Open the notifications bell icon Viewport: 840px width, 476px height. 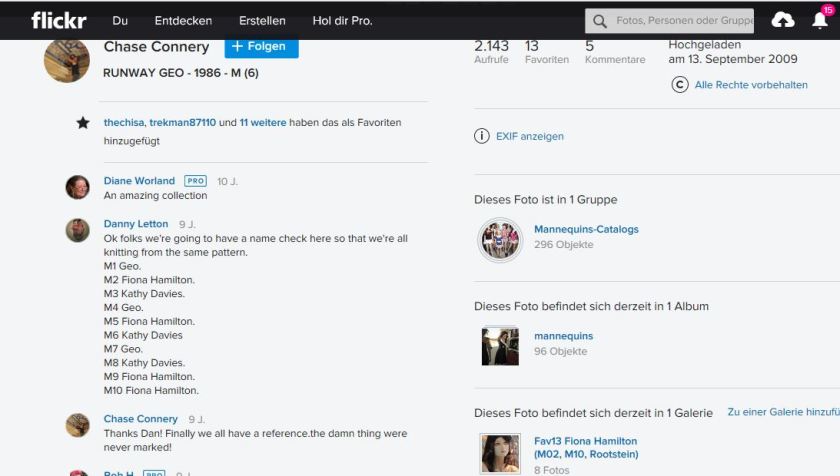[x=819, y=20]
